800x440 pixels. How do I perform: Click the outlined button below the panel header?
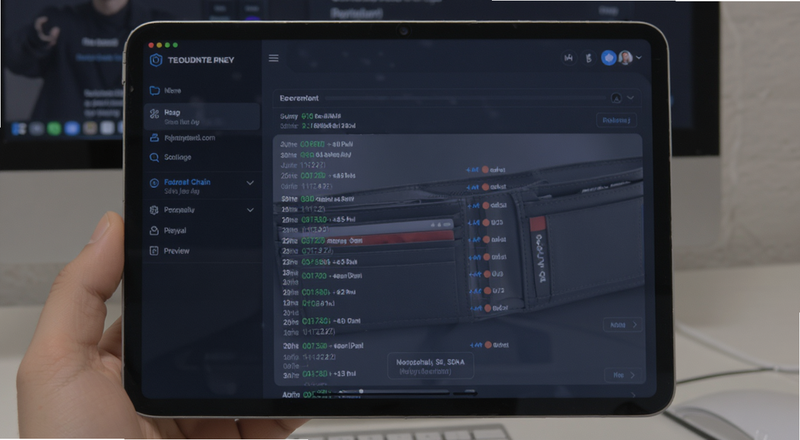(x=616, y=120)
